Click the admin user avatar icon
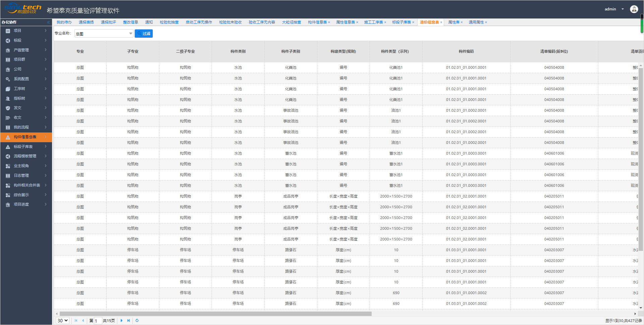This screenshot has width=644, height=325. click(x=634, y=9)
